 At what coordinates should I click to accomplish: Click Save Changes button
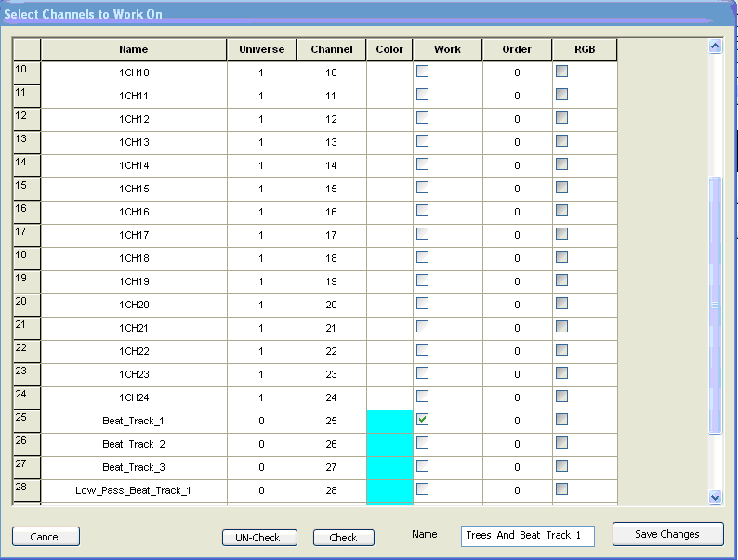[667, 534]
